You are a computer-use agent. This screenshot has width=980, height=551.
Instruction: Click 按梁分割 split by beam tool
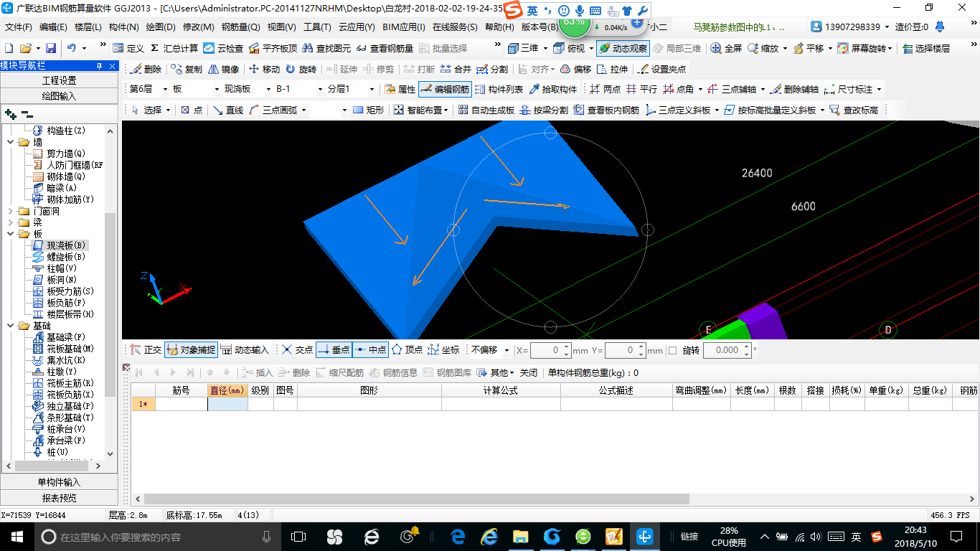(544, 110)
